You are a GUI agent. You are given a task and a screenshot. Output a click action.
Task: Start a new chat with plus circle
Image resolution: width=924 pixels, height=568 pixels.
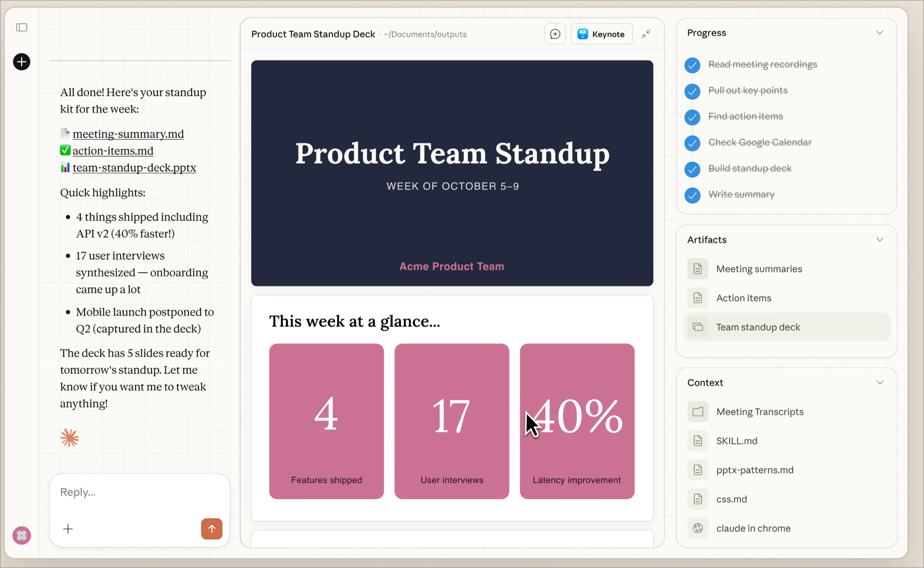pyautogui.click(x=22, y=62)
